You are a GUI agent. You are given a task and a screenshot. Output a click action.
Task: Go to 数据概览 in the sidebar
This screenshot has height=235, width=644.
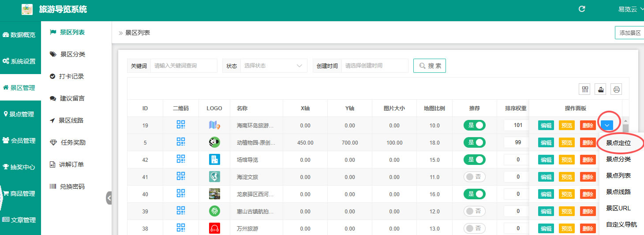(x=20, y=35)
